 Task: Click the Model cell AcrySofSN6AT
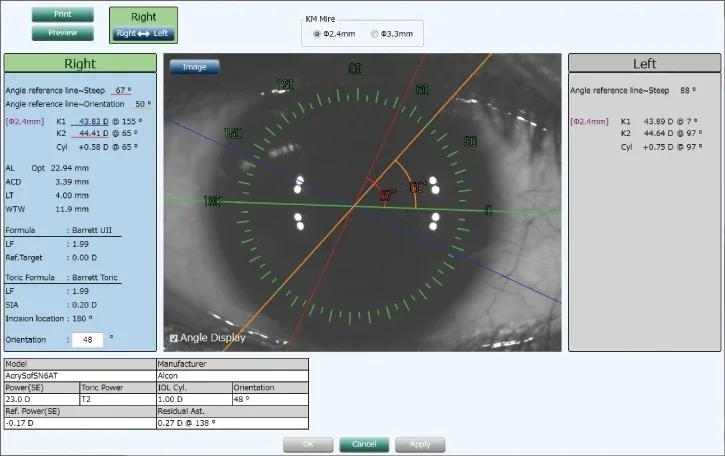(80, 376)
